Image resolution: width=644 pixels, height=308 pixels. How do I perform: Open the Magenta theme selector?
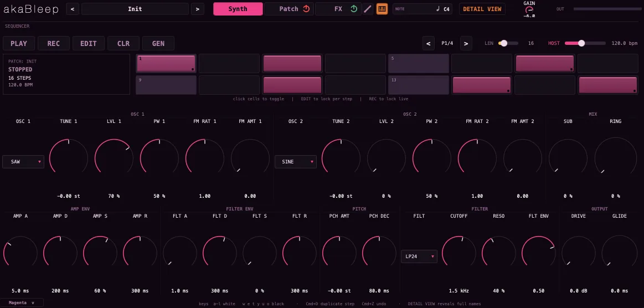22,302
